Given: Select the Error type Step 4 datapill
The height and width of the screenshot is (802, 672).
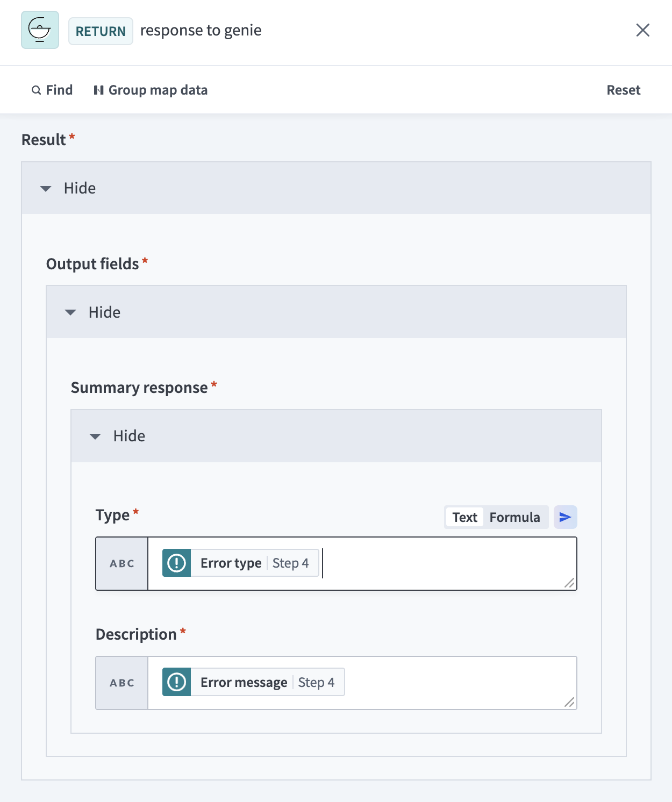Looking at the screenshot, I should pyautogui.click(x=241, y=563).
